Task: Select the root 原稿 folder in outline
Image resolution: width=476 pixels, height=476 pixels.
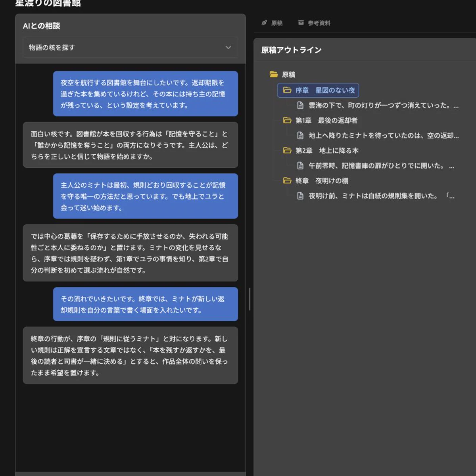Action: coord(283,75)
